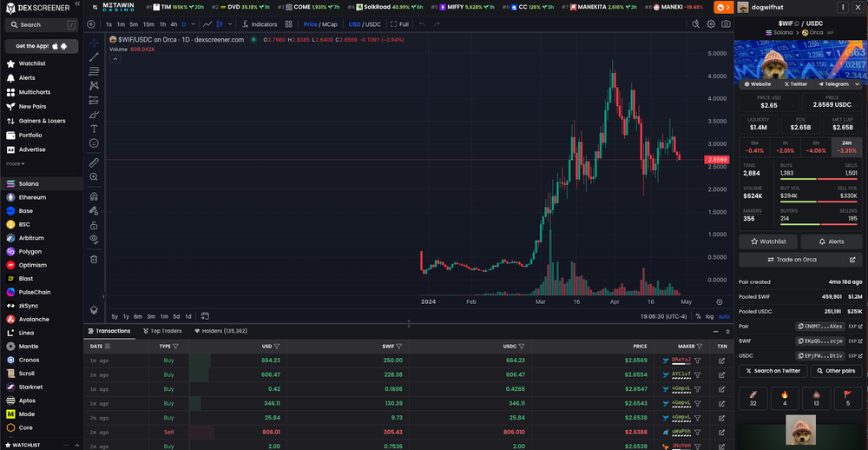Toggle log scale on the chart
This screenshot has width=868, height=450.
click(x=710, y=316)
